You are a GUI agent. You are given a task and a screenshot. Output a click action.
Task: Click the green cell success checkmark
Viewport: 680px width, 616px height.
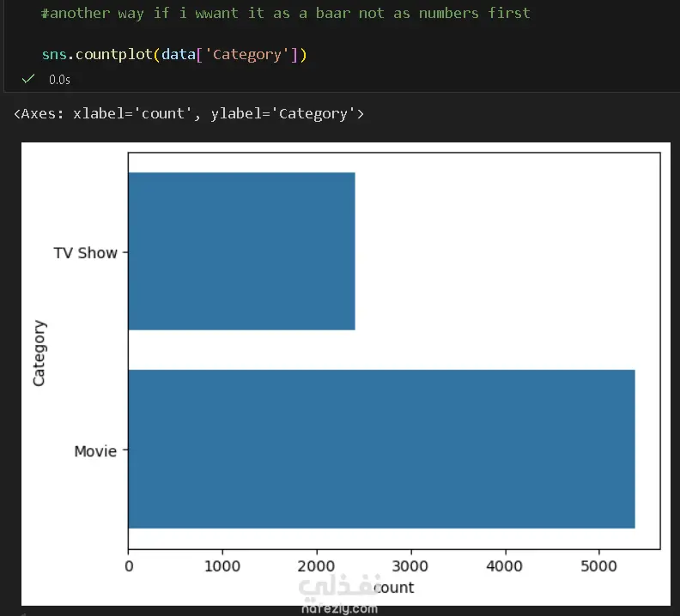(28, 79)
